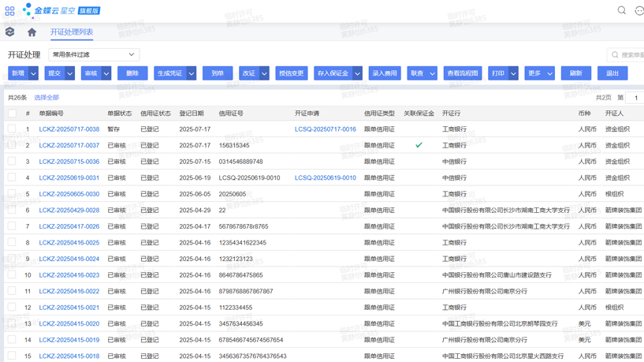
Task: Open the dropdown arrow beside 新增
Action: coord(33,73)
